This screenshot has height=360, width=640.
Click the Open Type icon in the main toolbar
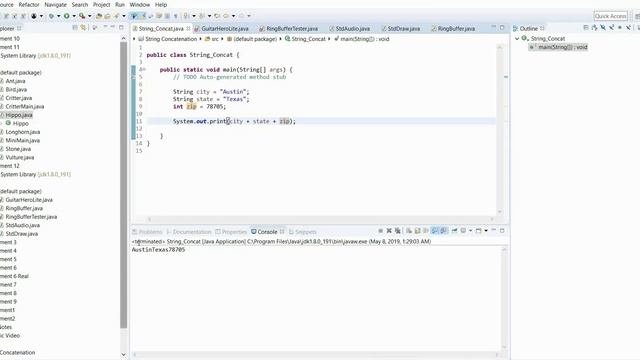[x=99, y=16]
